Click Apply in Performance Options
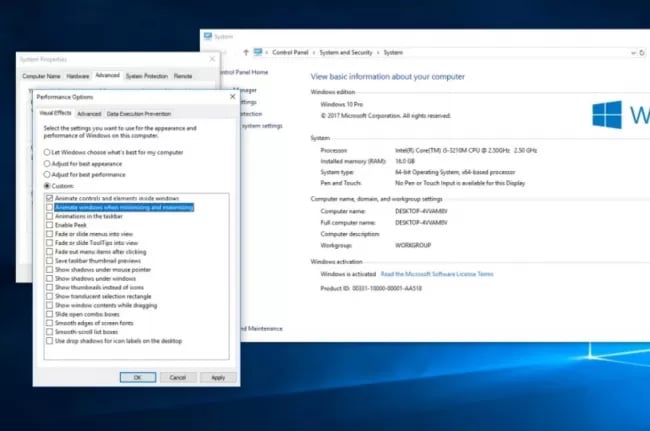 coord(218,377)
